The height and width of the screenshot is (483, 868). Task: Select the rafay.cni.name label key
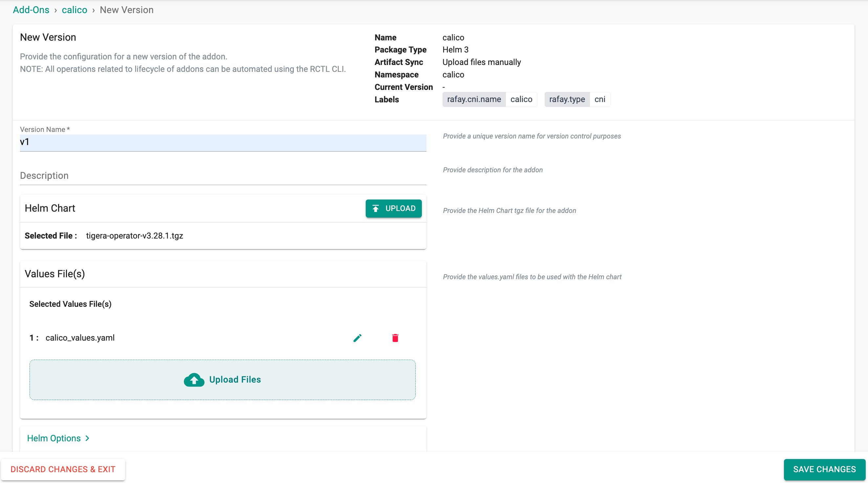[474, 99]
